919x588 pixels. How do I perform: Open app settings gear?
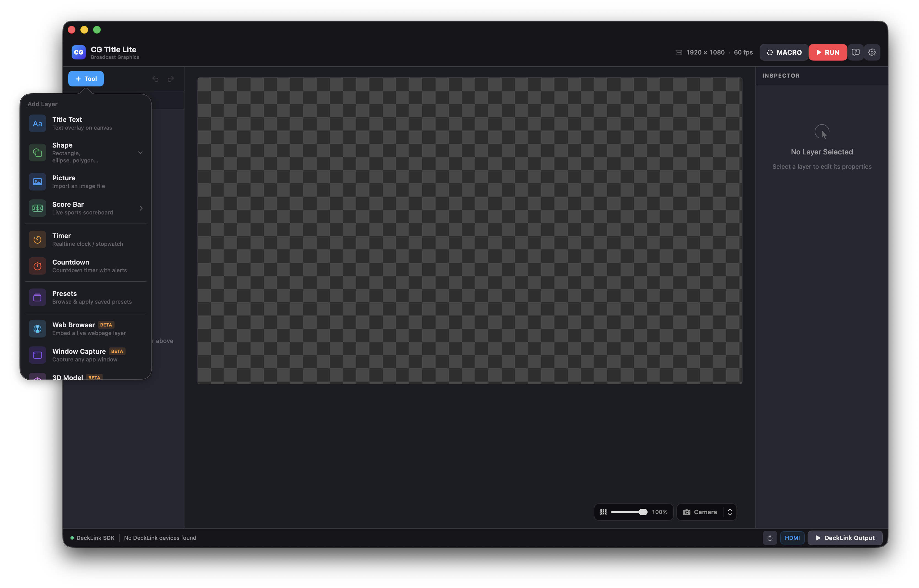tap(872, 52)
